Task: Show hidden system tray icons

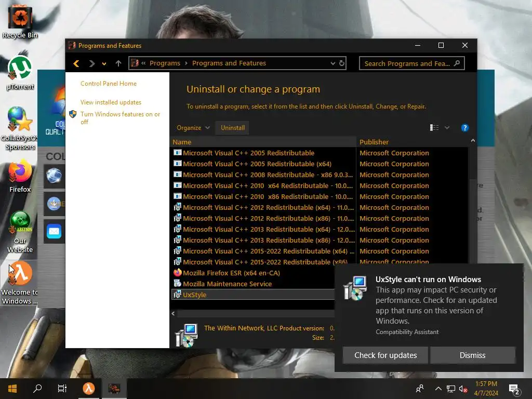Action: [x=438, y=389]
